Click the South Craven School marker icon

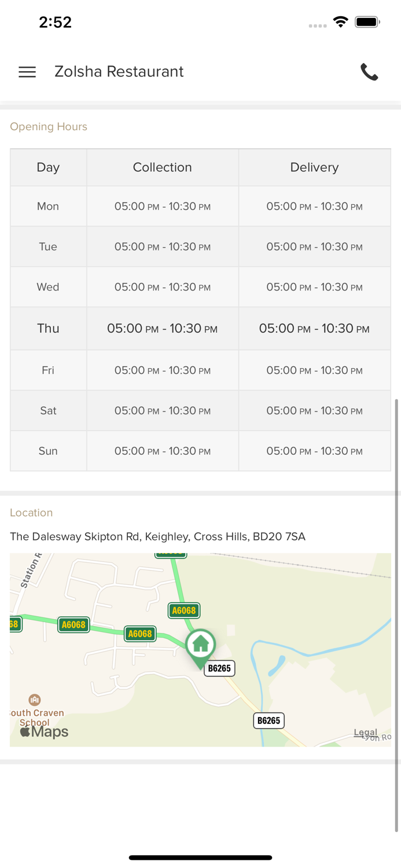click(35, 700)
